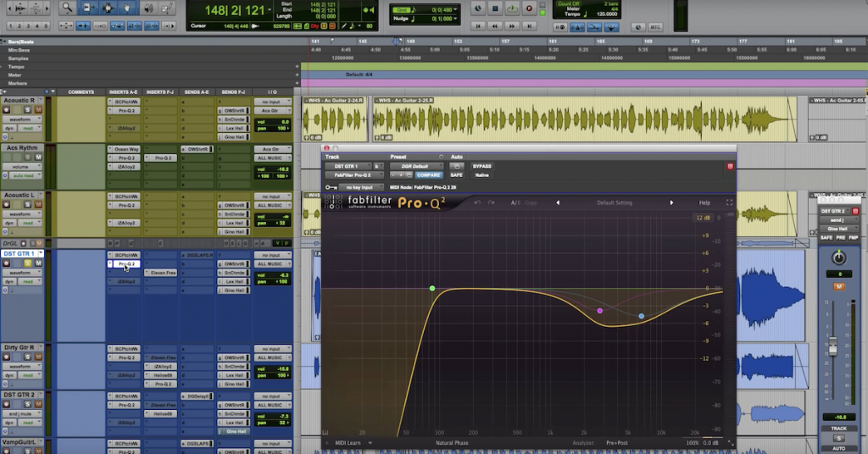Viewport: 868px width, 454px height.
Task: Add a marker with plus button
Action: [297, 84]
